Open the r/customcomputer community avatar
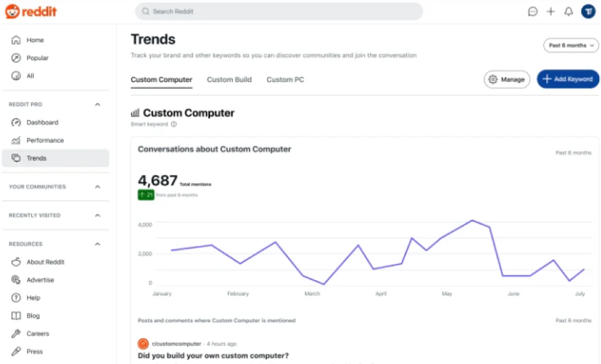This screenshot has width=601, height=364. (144, 343)
